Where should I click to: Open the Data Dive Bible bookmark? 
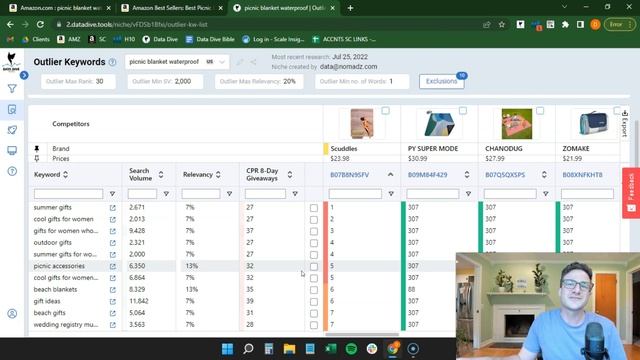[210, 39]
